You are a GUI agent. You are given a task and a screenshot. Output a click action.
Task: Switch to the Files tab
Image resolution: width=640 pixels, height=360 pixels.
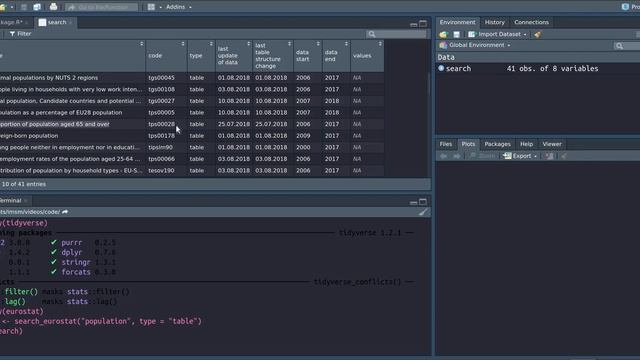coord(446,144)
